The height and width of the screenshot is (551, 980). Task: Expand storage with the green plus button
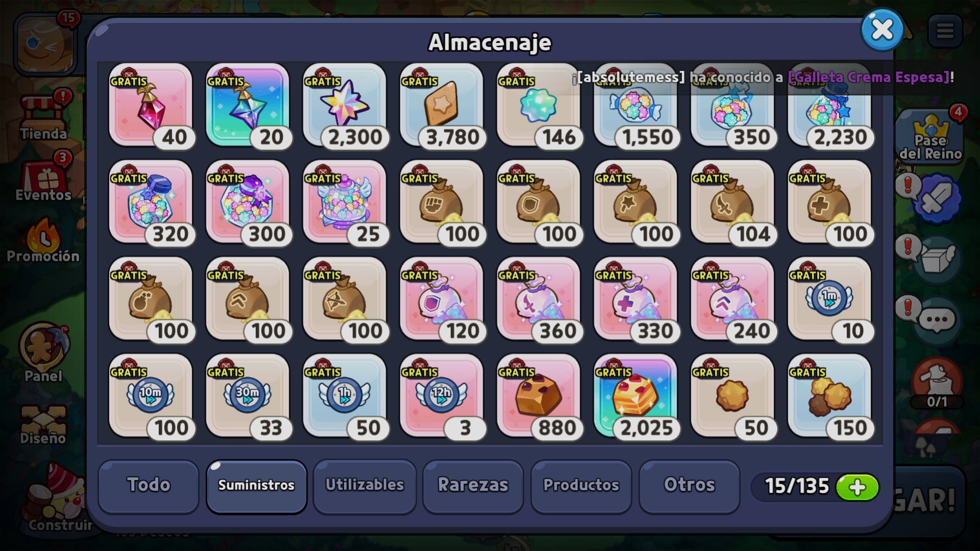coord(857,487)
